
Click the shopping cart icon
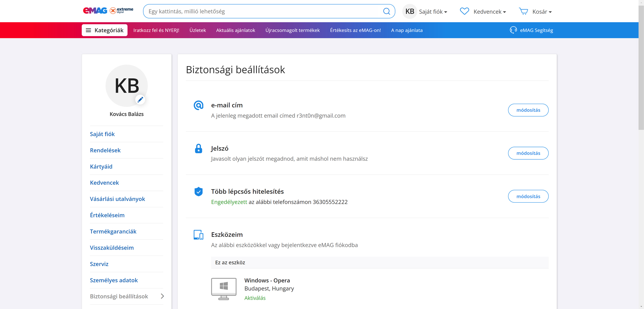pos(523,11)
